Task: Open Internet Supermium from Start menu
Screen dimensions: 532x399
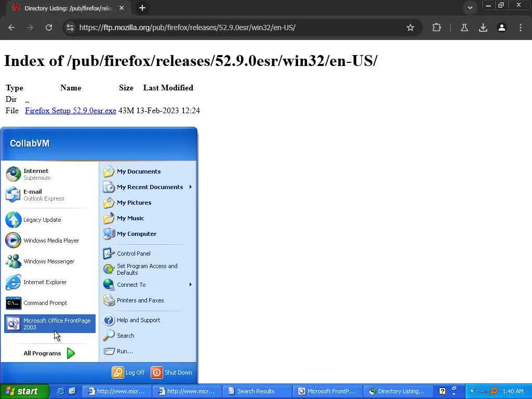Action: 50,174
